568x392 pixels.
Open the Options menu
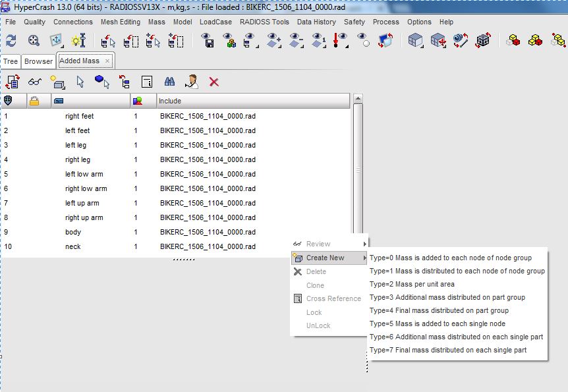point(419,22)
